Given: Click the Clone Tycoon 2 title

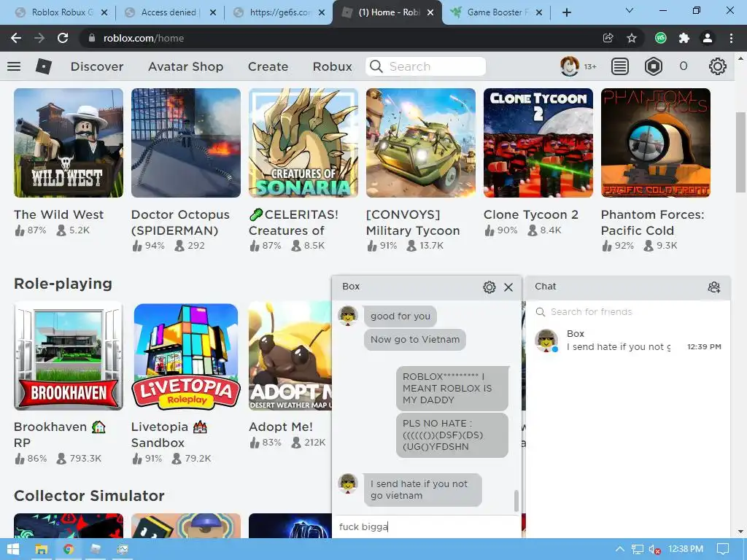Looking at the screenshot, I should [x=531, y=215].
